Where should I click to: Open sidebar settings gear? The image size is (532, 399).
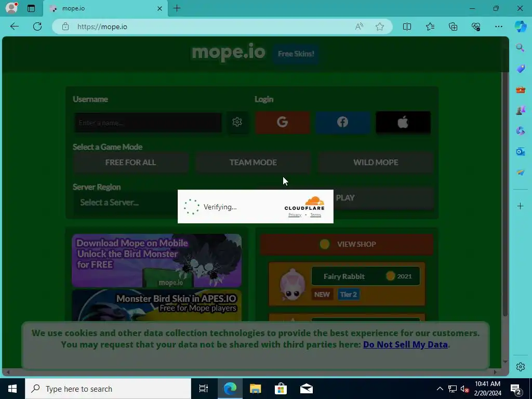(x=520, y=367)
